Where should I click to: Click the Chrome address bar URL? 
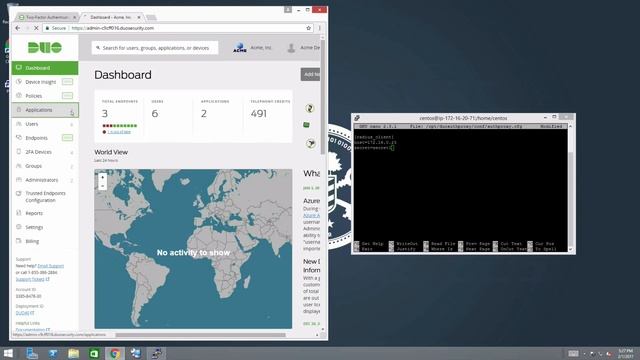[x=113, y=28]
